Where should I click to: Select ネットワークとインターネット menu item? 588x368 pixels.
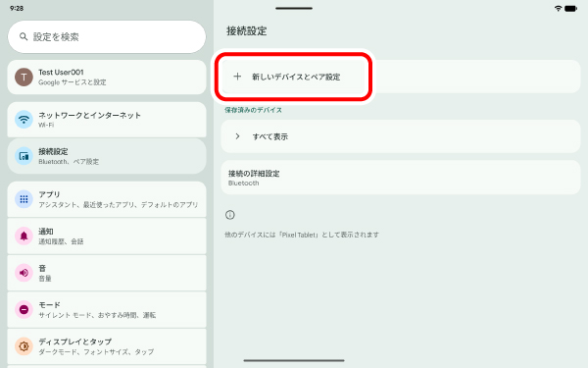[x=107, y=120]
